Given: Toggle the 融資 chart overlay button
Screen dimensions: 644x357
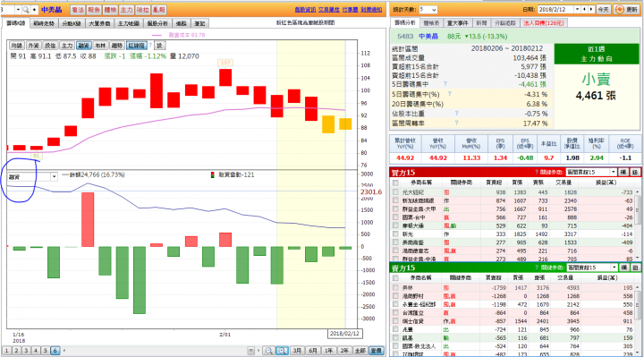Looking at the screenshot, I should point(83,46).
